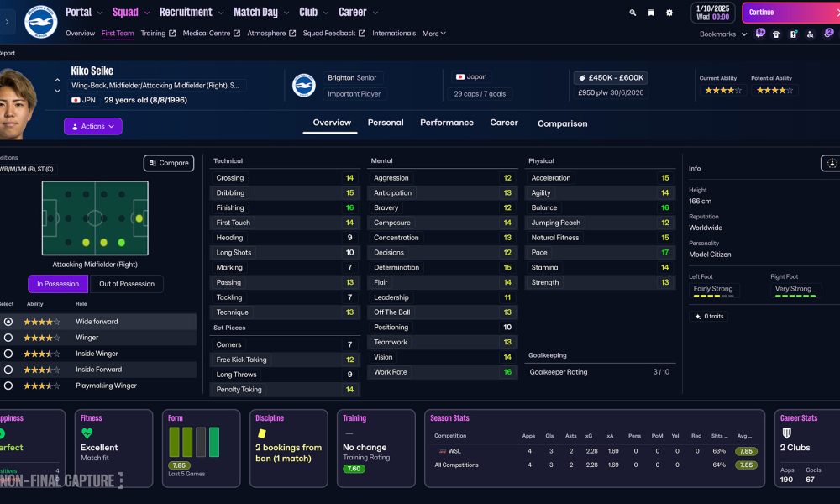The image size is (840, 504).
Task: Switch to the Performance tab
Action: tap(447, 123)
